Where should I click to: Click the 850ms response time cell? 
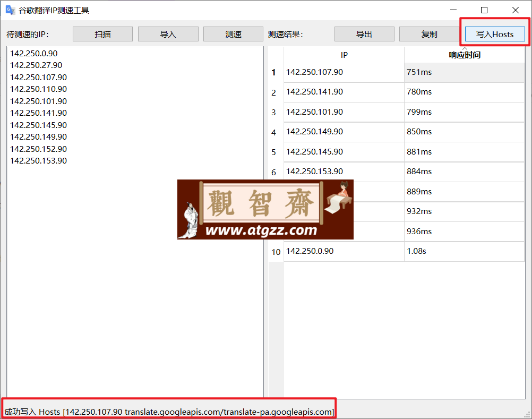pos(465,132)
